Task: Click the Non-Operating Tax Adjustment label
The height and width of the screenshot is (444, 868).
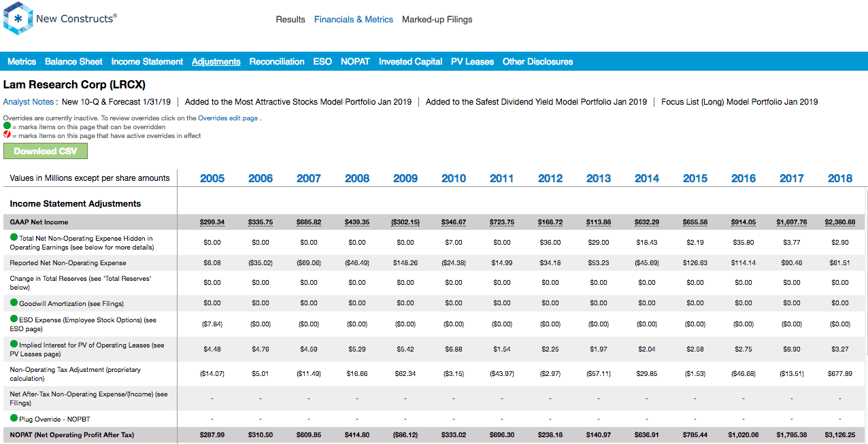Action: 76,374
